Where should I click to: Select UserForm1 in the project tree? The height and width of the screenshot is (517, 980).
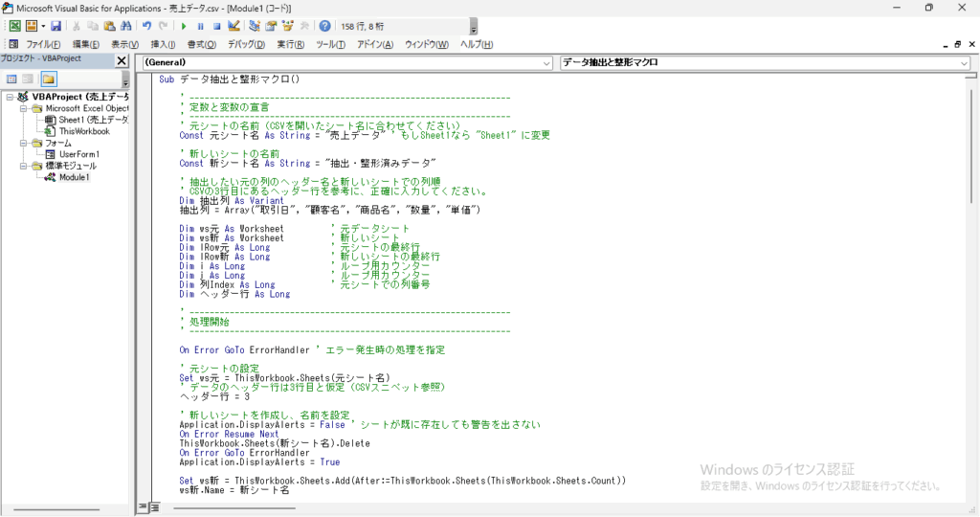pyautogui.click(x=78, y=154)
